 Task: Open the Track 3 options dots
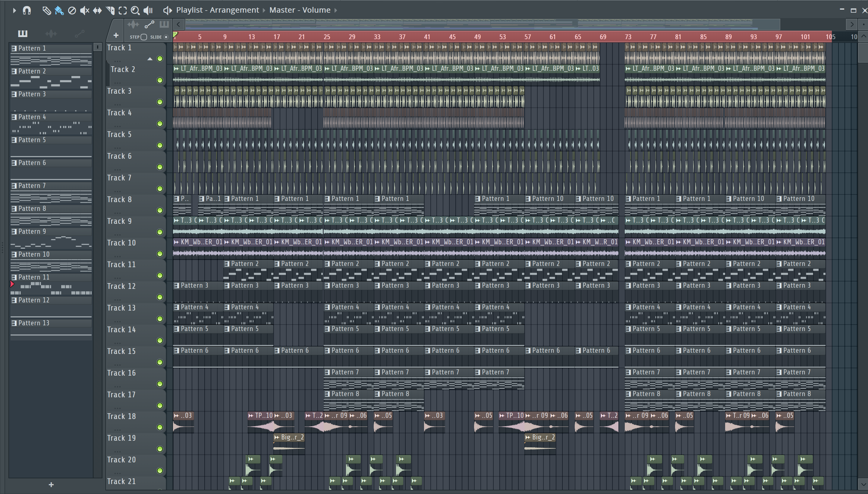(x=118, y=104)
